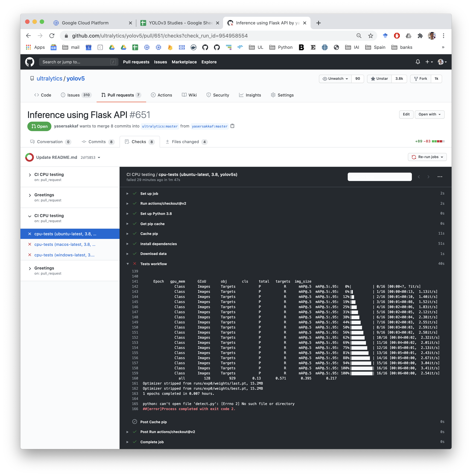
Task: Click the bookmark star in the address bar
Action: pos(370,36)
